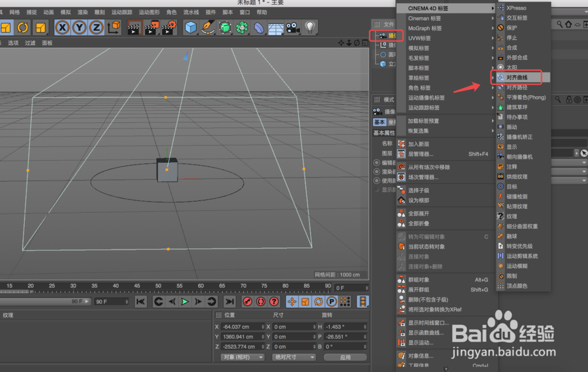Click the render to Picture Viewer icon

pyautogui.click(x=152, y=27)
